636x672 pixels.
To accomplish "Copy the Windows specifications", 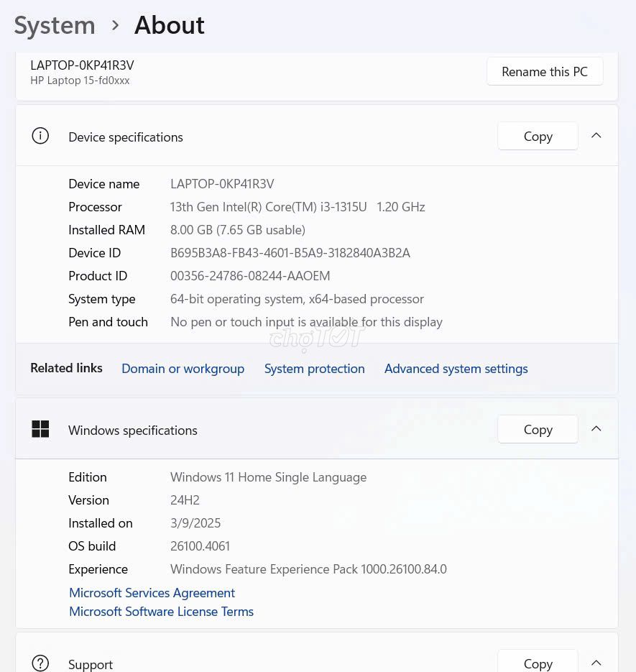I will click(538, 429).
